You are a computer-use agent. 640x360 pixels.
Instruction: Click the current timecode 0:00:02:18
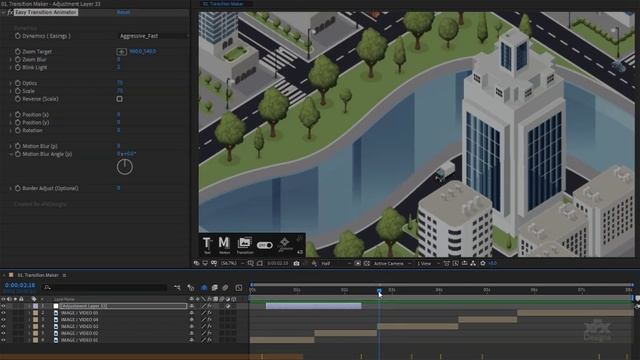(20, 285)
